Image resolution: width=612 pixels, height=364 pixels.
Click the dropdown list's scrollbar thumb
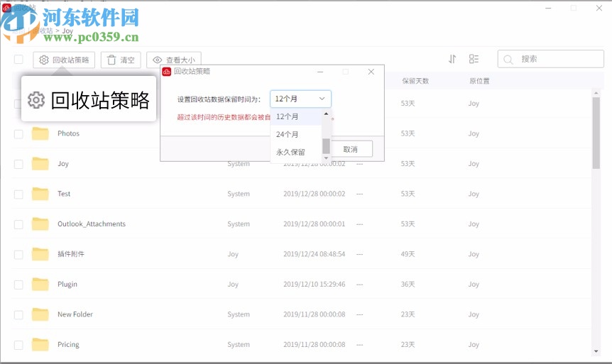pyautogui.click(x=327, y=146)
